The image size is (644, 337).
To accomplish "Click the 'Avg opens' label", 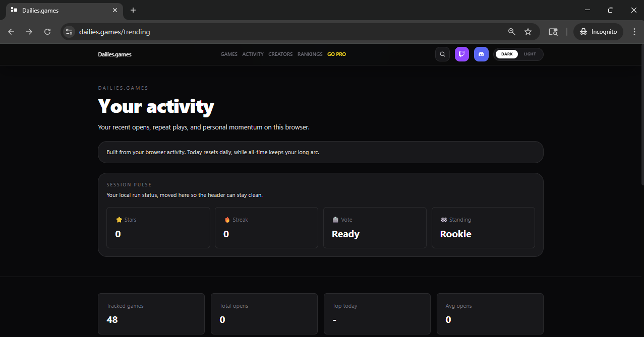I will coord(459,306).
